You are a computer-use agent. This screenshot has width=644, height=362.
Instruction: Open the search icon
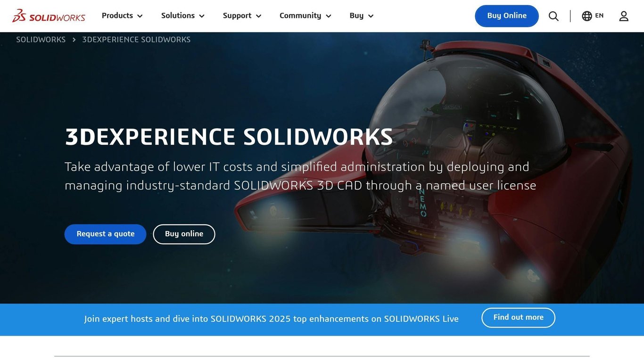coord(553,16)
